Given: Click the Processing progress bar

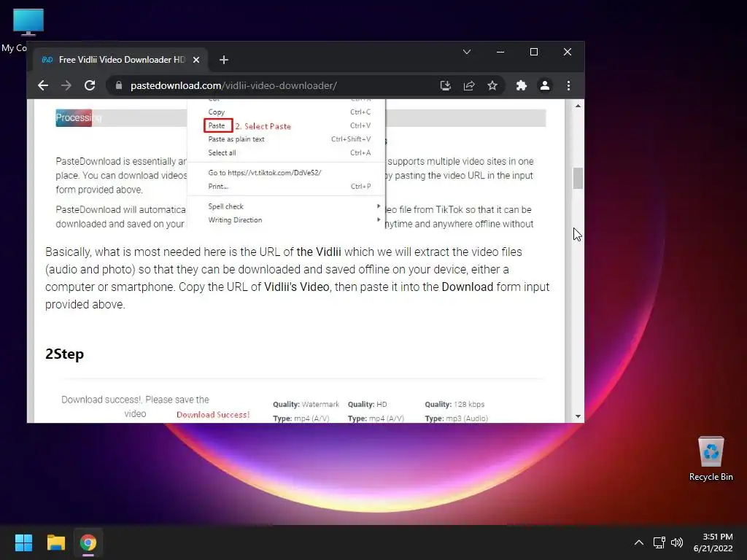Looking at the screenshot, I should click(x=301, y=117).
